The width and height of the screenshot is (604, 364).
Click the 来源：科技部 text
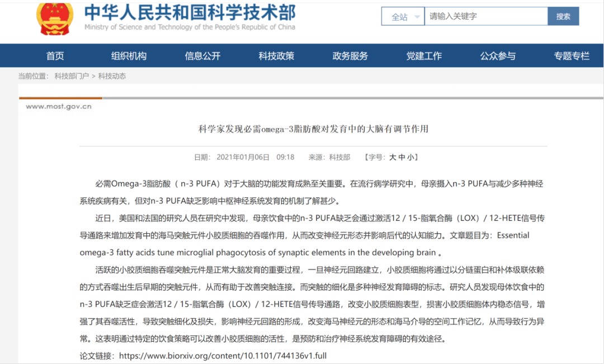point(329,157)
